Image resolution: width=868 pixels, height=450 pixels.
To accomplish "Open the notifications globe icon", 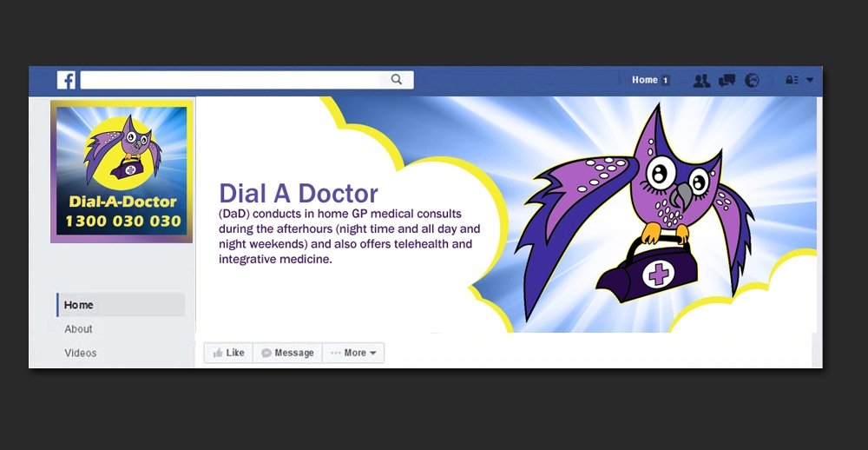I will click(x=752, y=80).
